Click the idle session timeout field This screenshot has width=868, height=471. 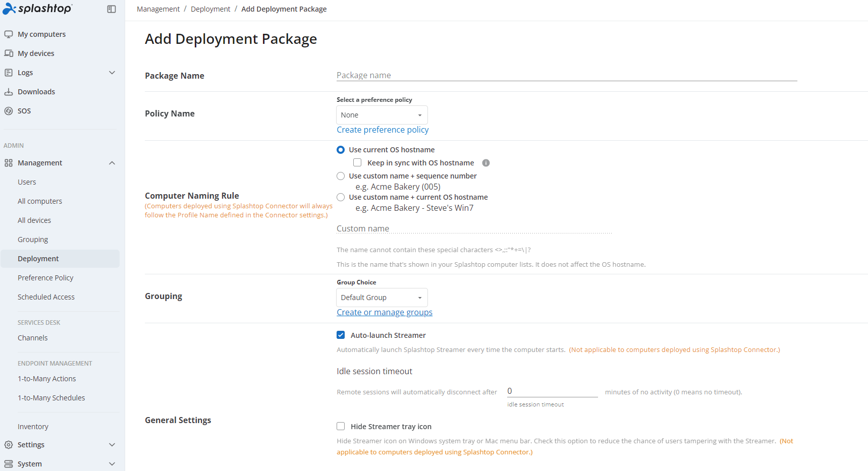tap(553, 391)
